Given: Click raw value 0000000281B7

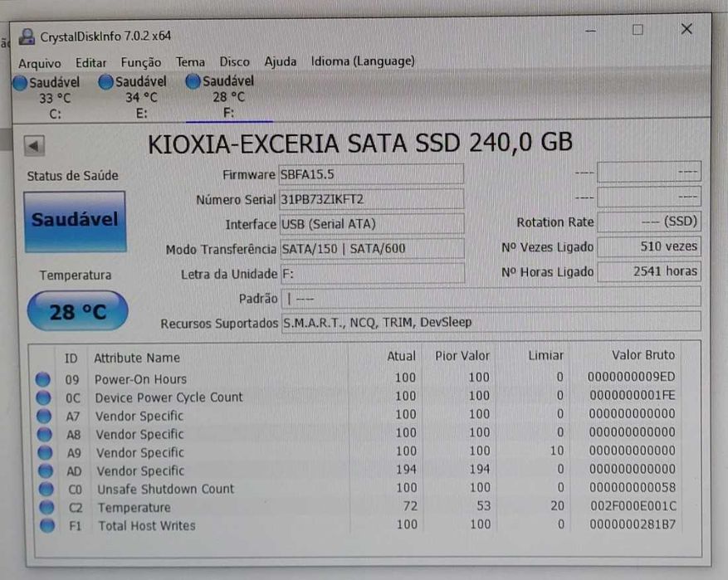Looking at the screenshot, I should tap(633, 524).
